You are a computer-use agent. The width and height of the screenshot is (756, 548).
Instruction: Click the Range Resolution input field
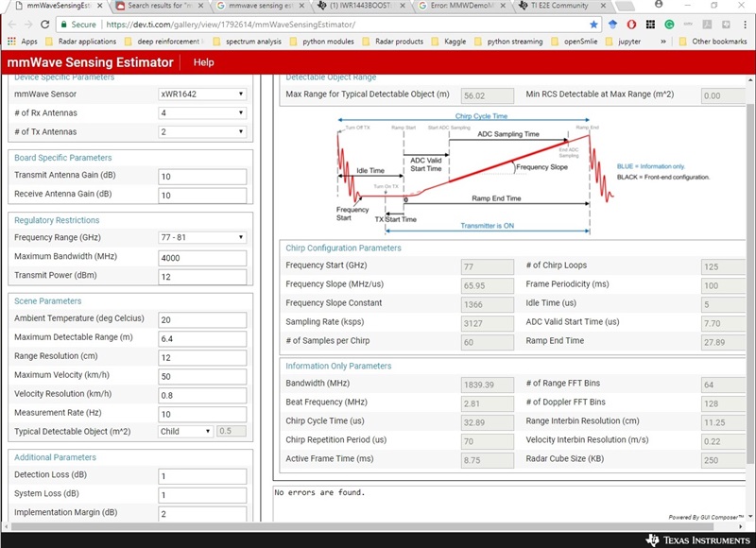click(x=202, y=357)
